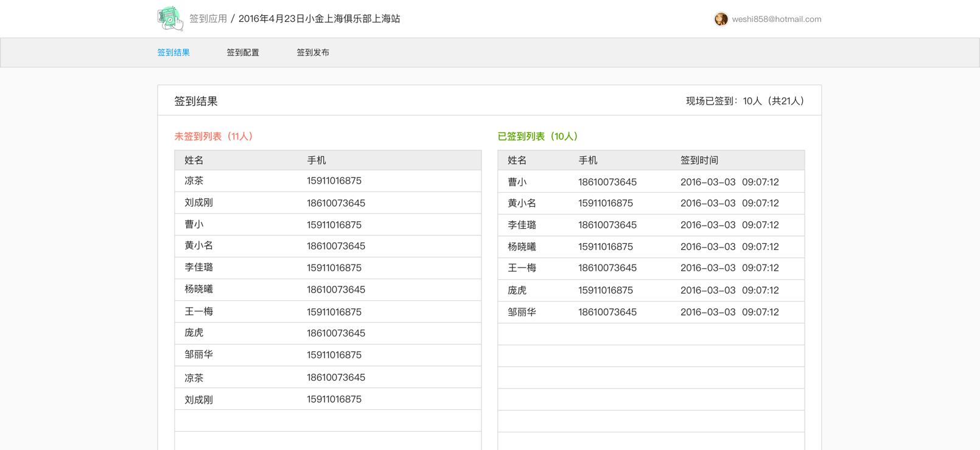The image size is (980, 450).
Task: Click the 签到结果 panel title
Action: click(196, 102)
